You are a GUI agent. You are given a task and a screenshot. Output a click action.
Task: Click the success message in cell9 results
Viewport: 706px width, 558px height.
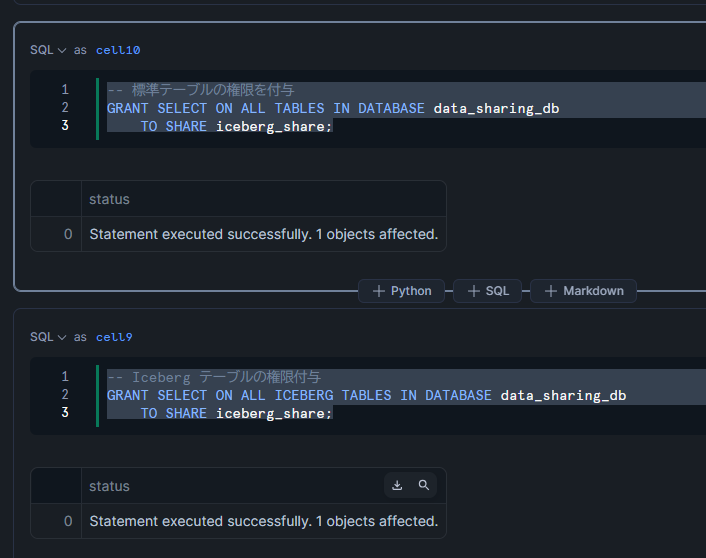[263, 521]
